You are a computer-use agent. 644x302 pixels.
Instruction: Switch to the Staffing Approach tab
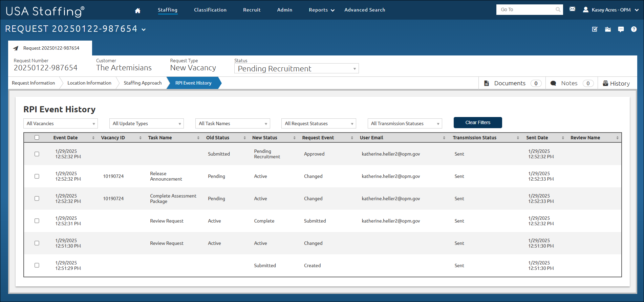click(x=143, y=83)
